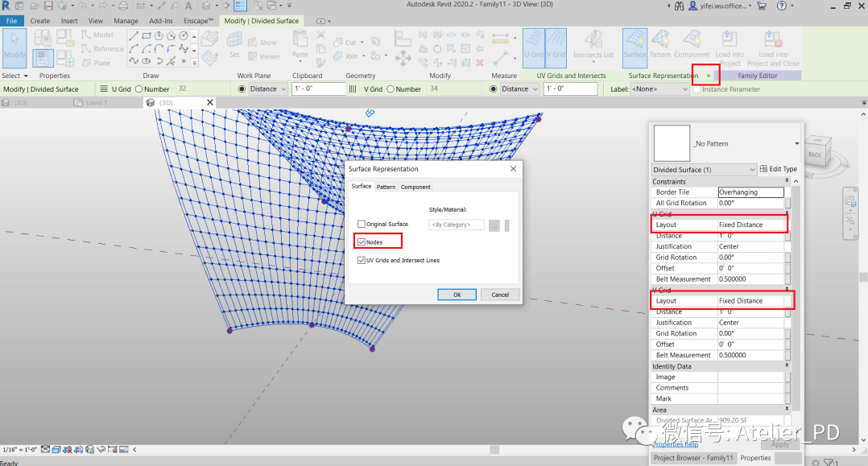
Task: Open the Add-Ins ribbon tab
Action: coord(161,21)
